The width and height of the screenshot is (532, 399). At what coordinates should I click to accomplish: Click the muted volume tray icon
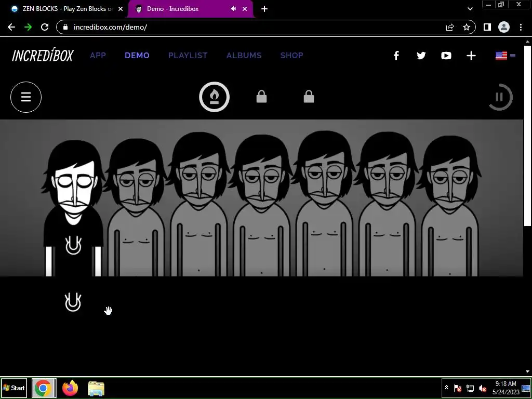click(x=482, y=388)
